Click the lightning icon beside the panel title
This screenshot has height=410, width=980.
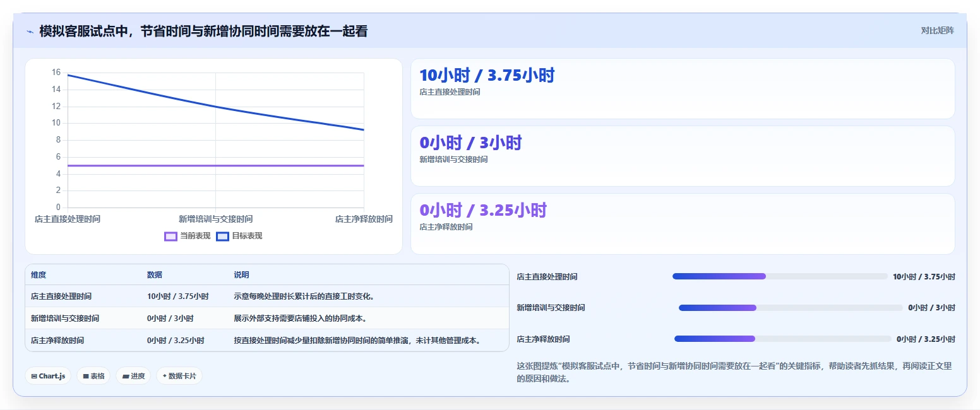tap(30, 31)
